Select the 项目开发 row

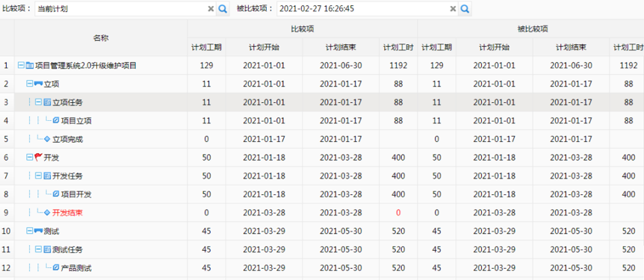pyautogui.click(x=322, y=194)
